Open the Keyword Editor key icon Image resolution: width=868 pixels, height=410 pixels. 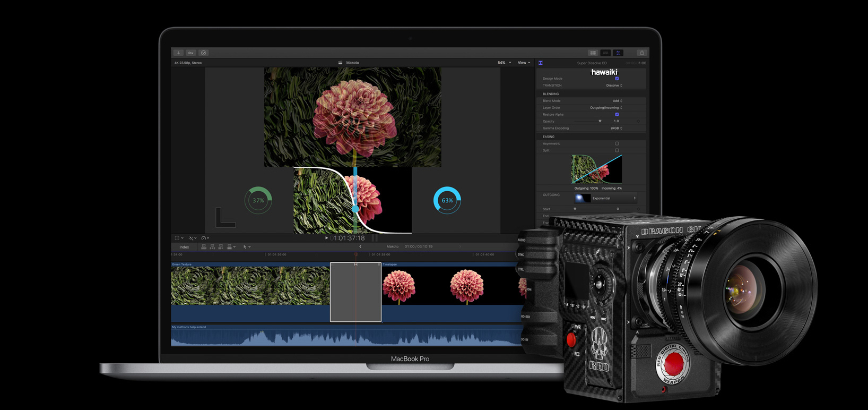click(191, 53)
